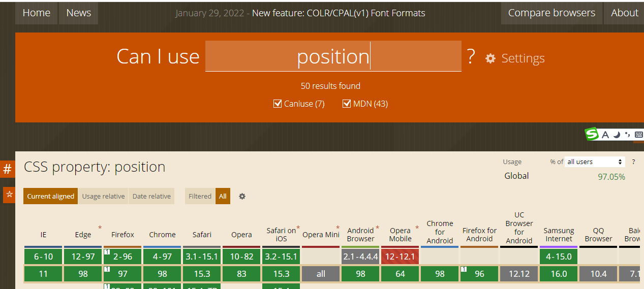Click the Opera Mini all cell
Screen dimensions: 644x289
[x=321, y=274]
